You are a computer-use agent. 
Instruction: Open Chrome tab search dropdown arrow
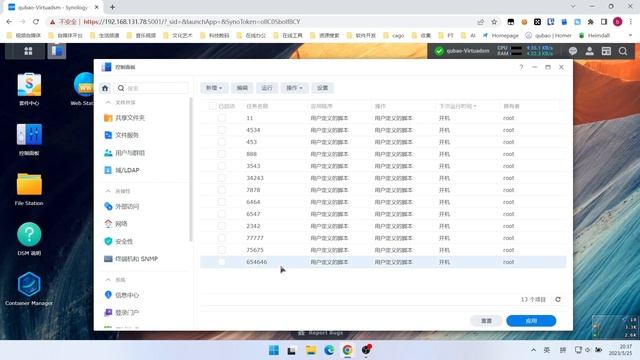pyautogui.click(x=573, y=7)
